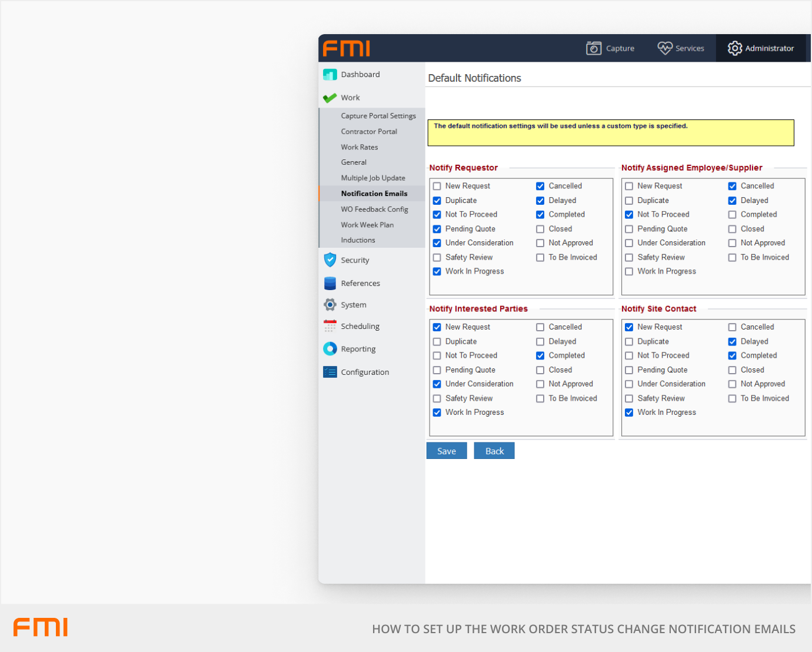
Task: Click the Capture camera icon in top bar
Action: (x=594, y=48)
